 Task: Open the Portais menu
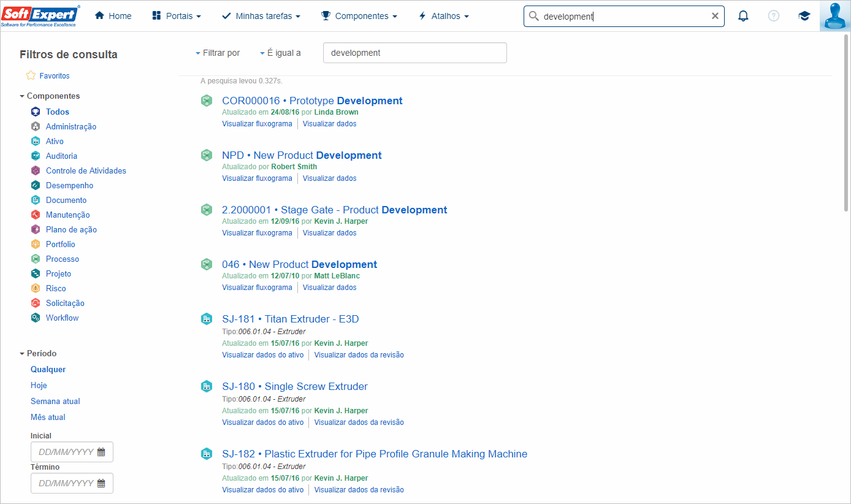pos(177,16)
